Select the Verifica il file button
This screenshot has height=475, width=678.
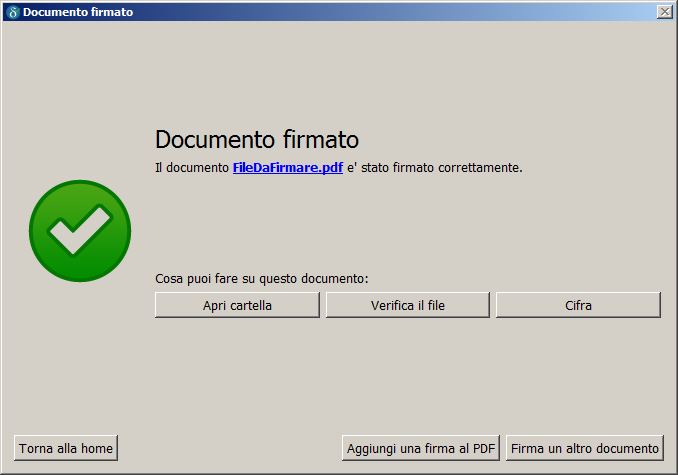[407, 305]
